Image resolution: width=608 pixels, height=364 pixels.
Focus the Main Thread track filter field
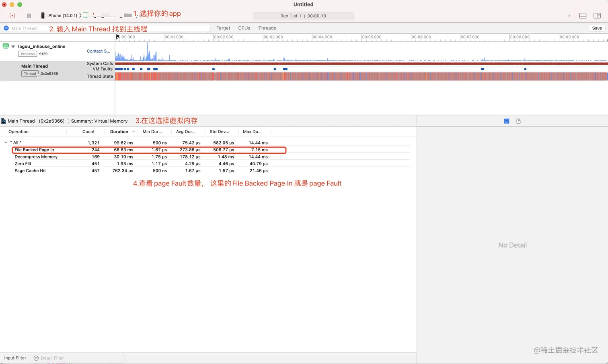(x=107, y=28)
